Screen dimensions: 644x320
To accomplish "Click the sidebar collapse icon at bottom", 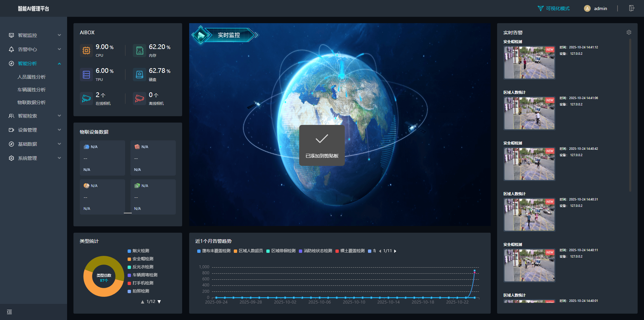I will [9, 312].
